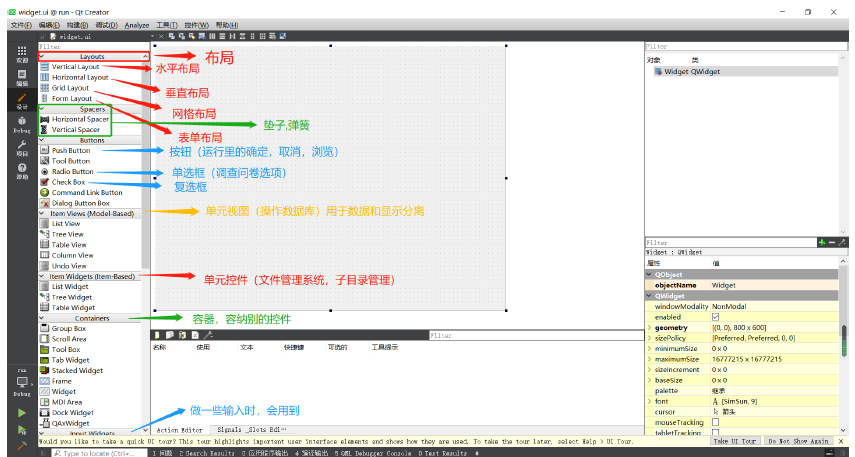Toggle the mouseTracking checkbox

(x=715, y=422)
